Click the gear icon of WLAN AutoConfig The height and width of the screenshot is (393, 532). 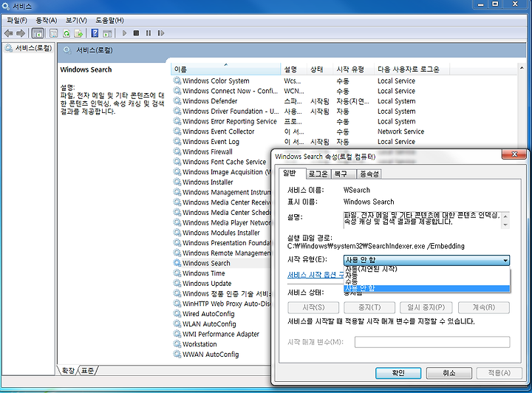[177, 324]
